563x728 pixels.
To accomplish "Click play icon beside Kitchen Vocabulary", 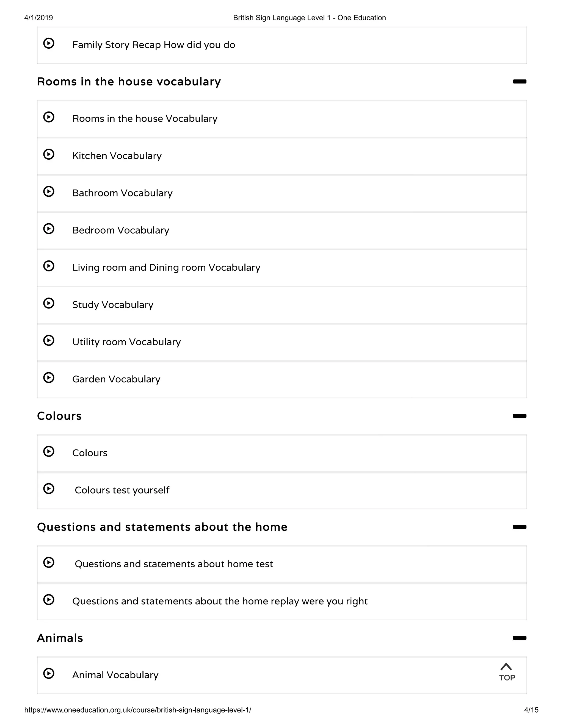I will pos(49,154).
